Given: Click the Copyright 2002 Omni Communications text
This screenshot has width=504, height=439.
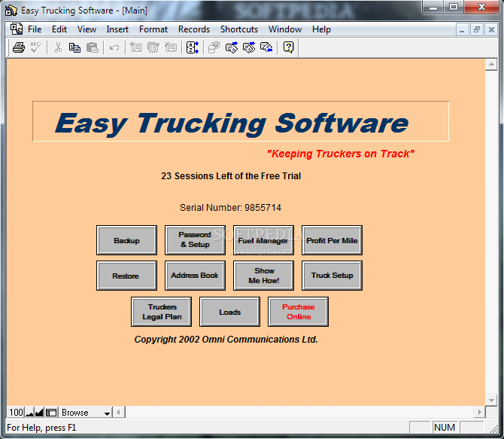Looking at the screenshot, I should pyautogui.click(x=226, y=339).
